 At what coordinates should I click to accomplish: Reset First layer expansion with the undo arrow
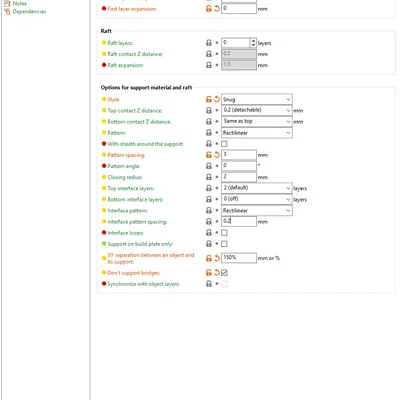click(217, 9)
